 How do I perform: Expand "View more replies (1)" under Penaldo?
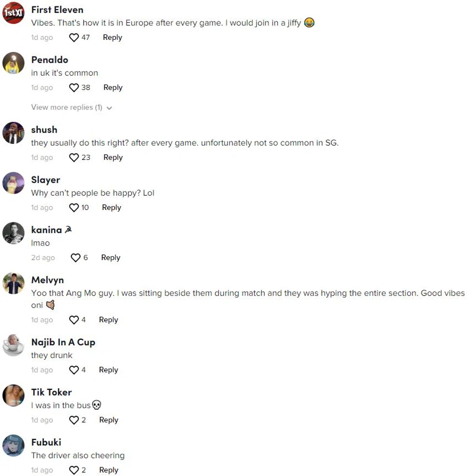click(x=71, y=107)
